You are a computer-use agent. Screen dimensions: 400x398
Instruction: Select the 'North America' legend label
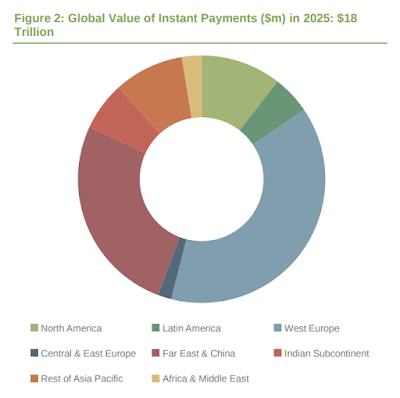pyautogui.click(x=71, y=328)
